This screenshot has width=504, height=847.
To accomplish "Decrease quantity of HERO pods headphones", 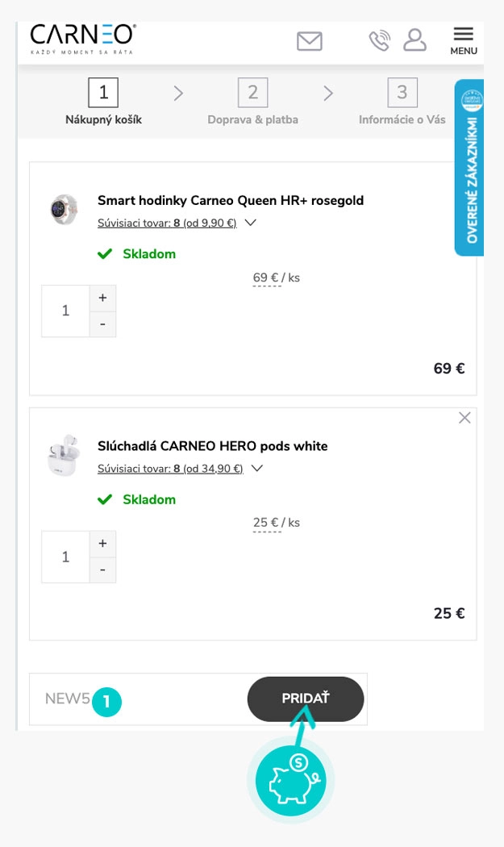I will pyautogui.click(x=102, y=570).
